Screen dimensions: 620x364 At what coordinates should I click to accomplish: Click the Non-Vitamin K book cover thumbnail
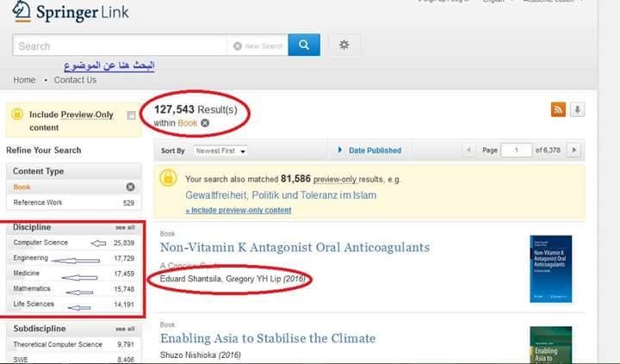coord(550,269)
